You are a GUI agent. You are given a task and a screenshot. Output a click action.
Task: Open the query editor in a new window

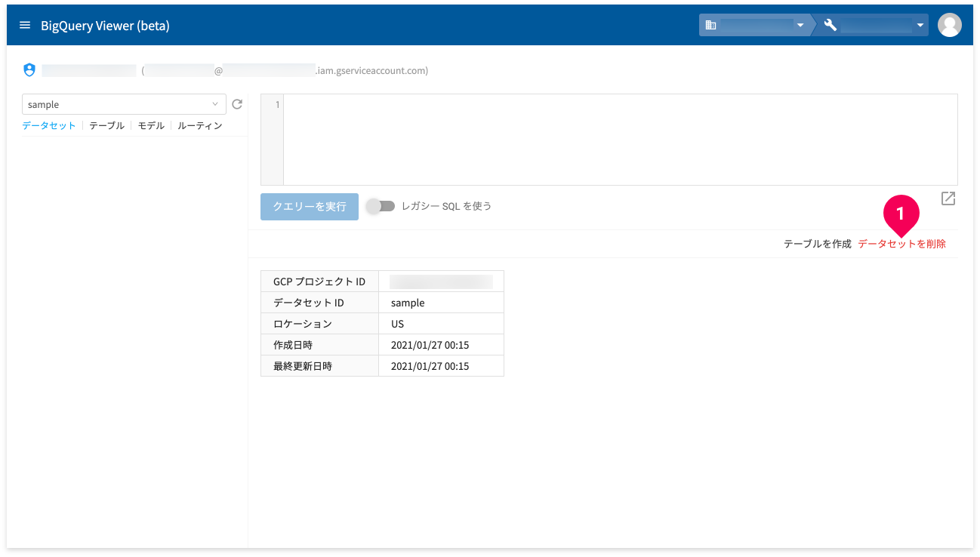point(948,198)
